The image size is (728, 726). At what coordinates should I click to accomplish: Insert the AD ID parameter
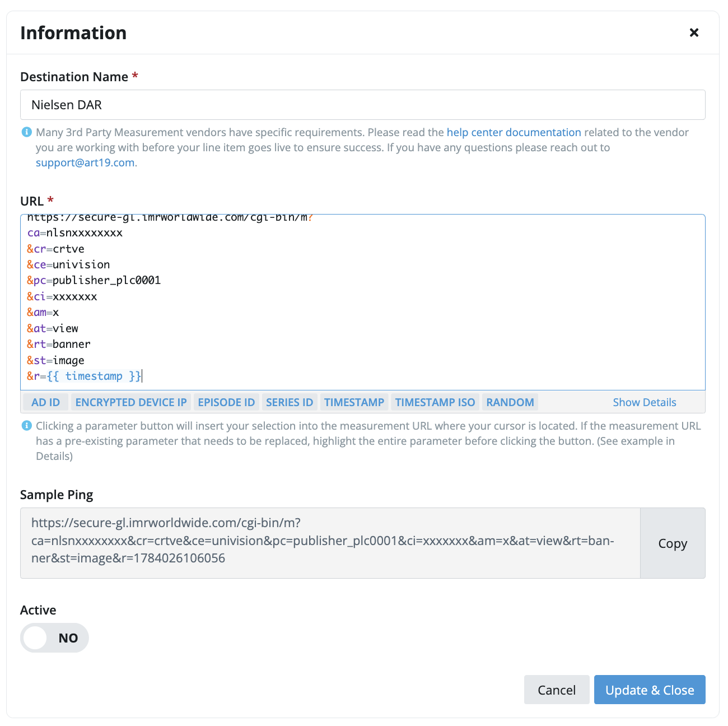(46, 402)
